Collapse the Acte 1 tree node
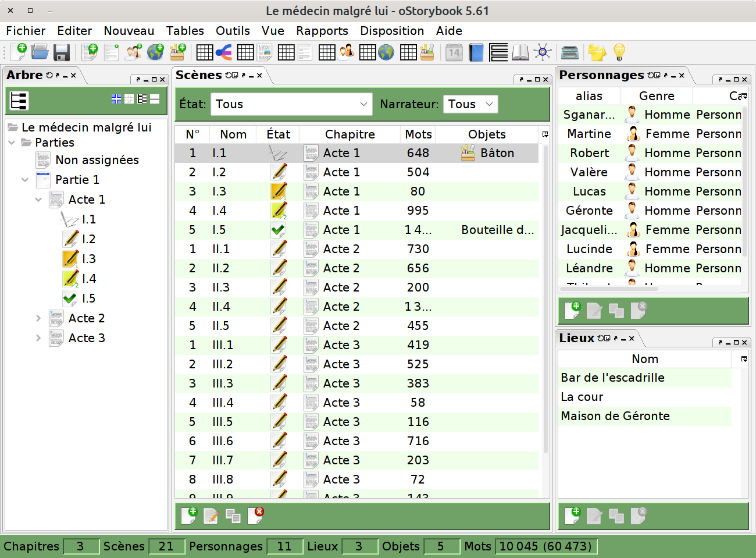This screenshot has width=756, height=558. [x=38, y=200]
